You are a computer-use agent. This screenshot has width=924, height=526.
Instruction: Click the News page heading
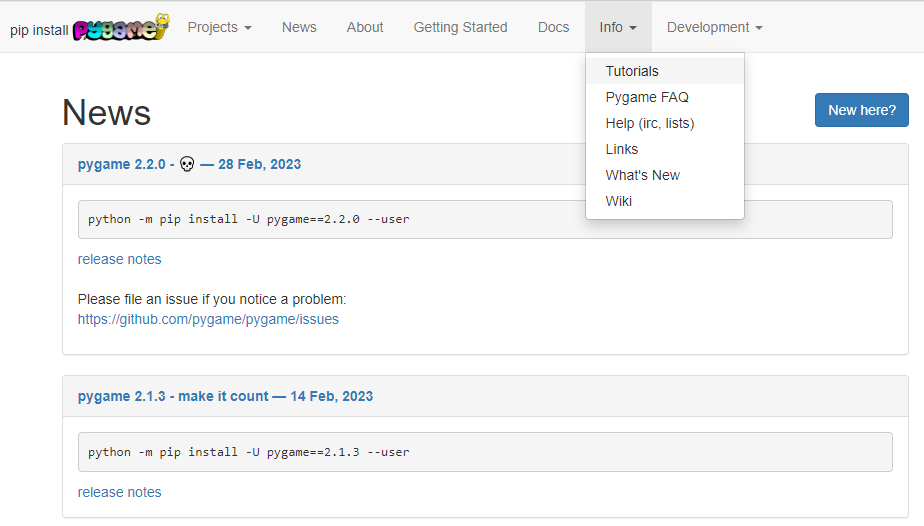coord(107,112)
